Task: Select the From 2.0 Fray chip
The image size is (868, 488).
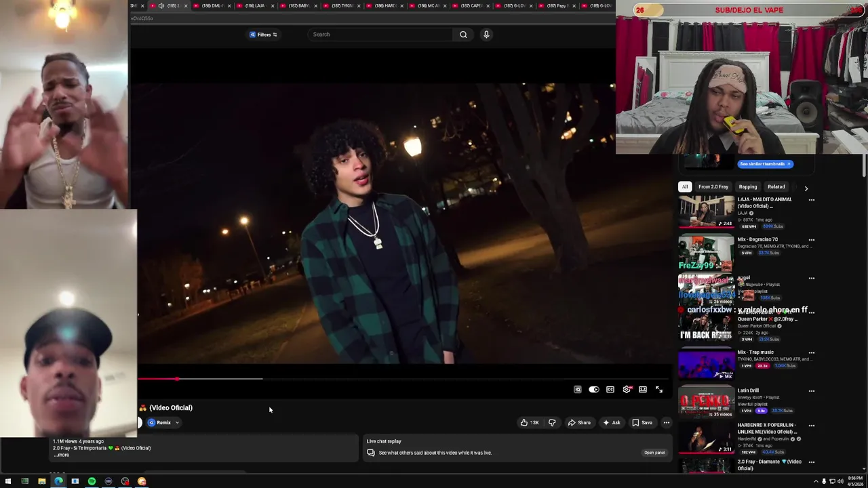Action: pos(713,187)
